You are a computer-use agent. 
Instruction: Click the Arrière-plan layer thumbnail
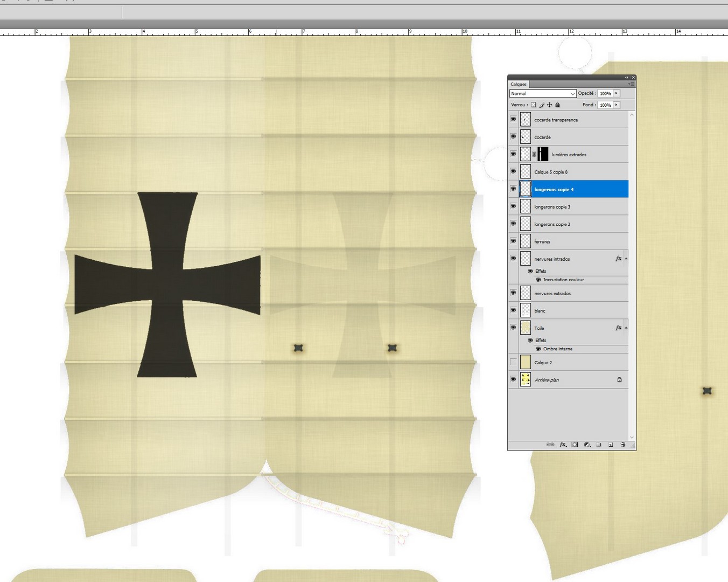[x=526, y=379]
